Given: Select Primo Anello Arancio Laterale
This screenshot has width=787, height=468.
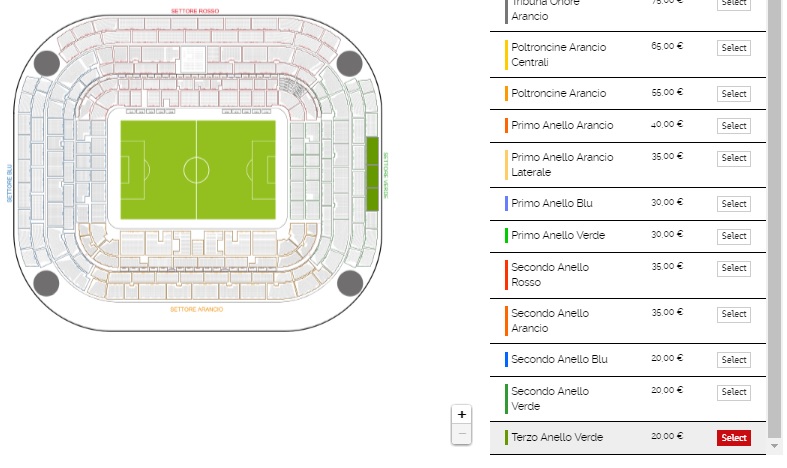Looking at the screenshot, I should click(x=733, y=158).
